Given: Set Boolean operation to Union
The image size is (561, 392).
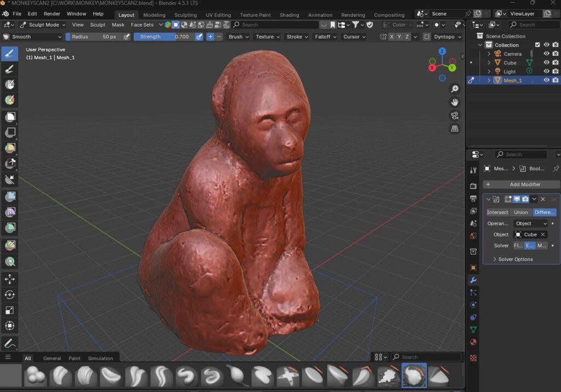Looking at the screenshot, I should click(521, 212).
